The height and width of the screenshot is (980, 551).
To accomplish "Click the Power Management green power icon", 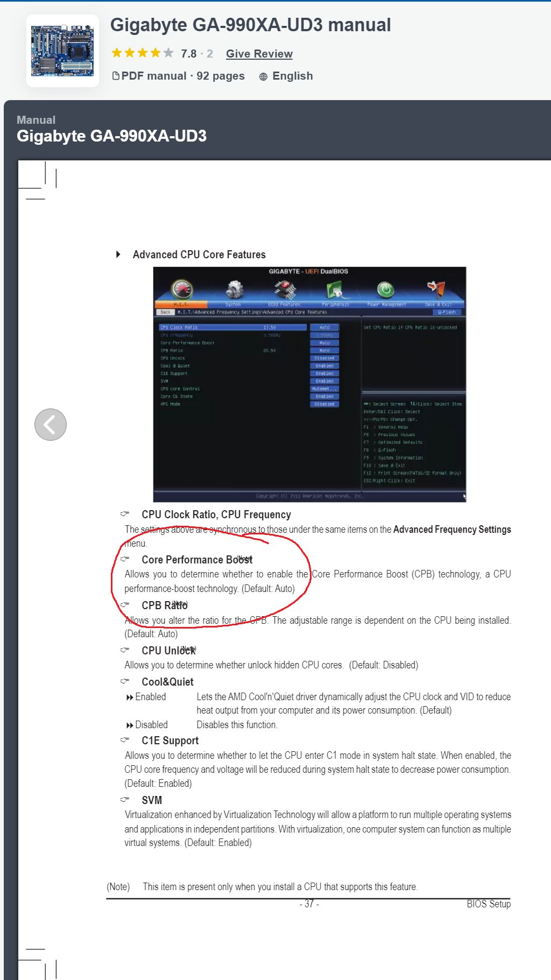I will coord(385,290).
